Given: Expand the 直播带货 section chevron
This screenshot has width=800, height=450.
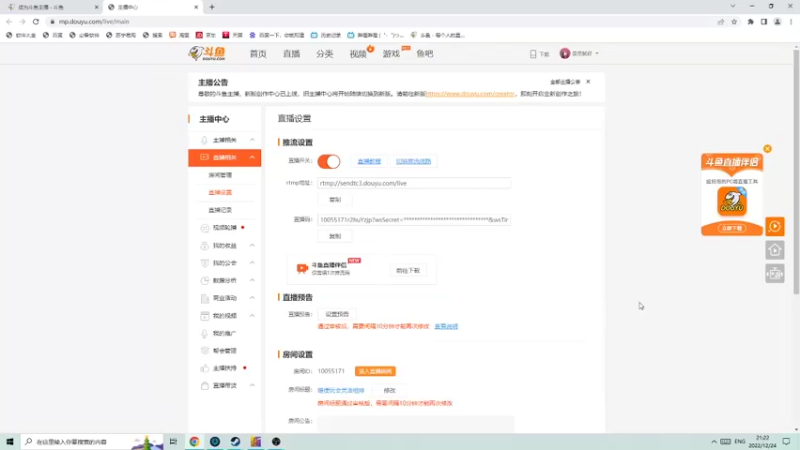Looking at the screenshot, I should [x=252, y=385].
